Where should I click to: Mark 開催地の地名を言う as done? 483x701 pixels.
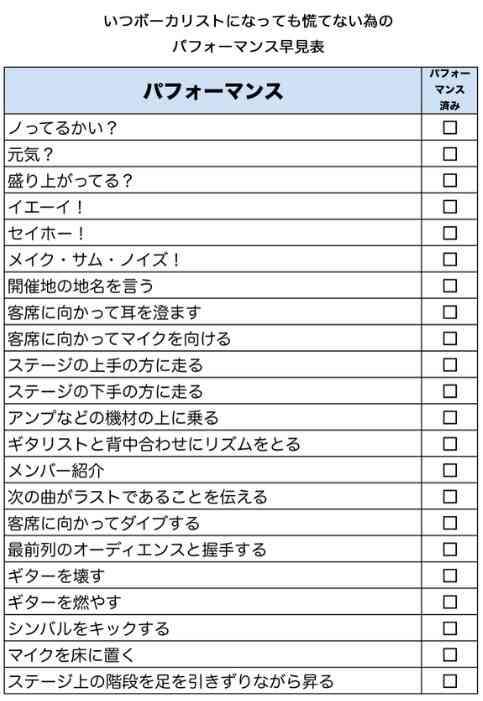[449, 286]
